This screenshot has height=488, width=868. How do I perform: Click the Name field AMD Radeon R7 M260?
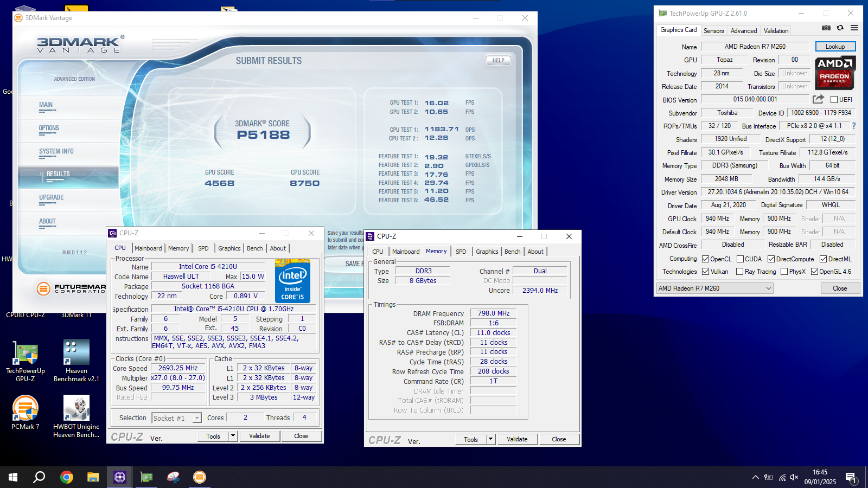point(755,47)
